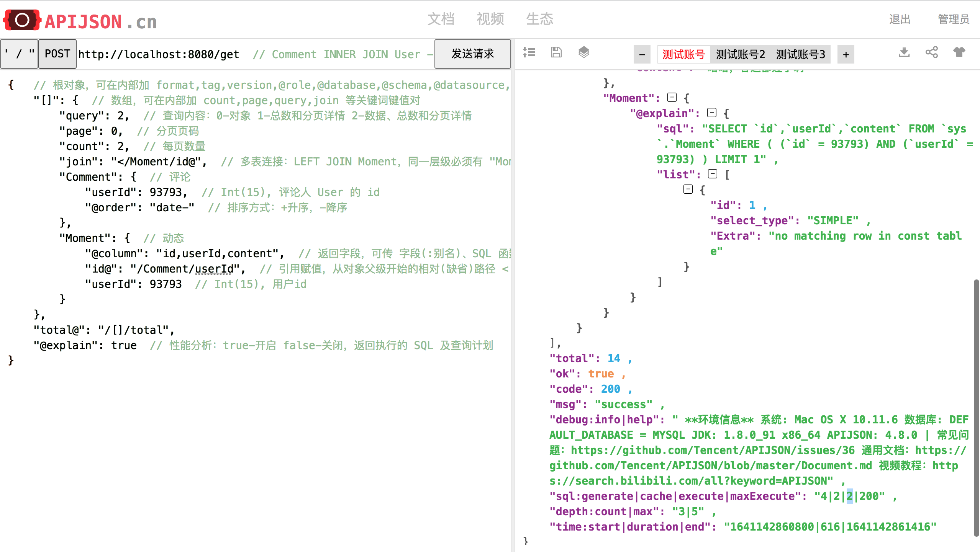This screenshot has height=552, width=980.
Task: Switch to 测试账号3 tab
Action: pos(800,55)
